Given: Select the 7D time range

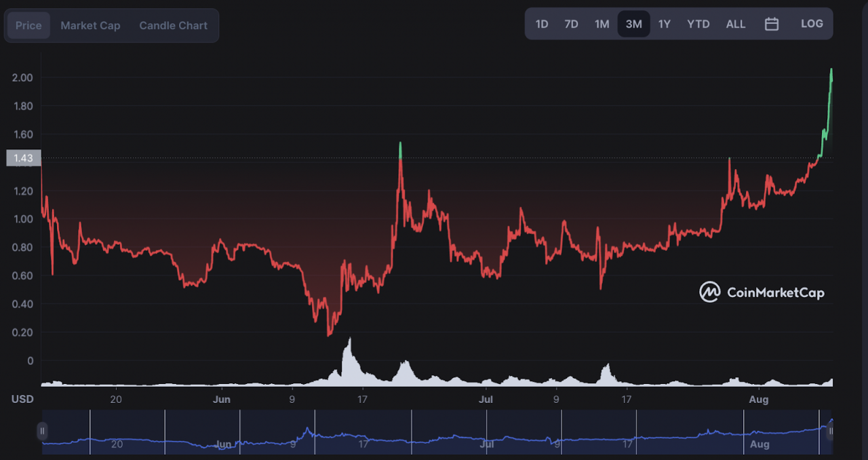Looking at the screenshot, I should coord(572,24).
